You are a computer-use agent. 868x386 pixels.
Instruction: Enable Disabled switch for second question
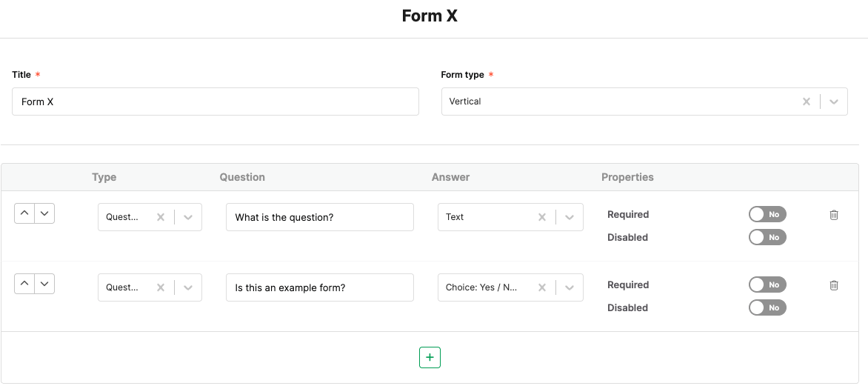[x=767, y=307]
